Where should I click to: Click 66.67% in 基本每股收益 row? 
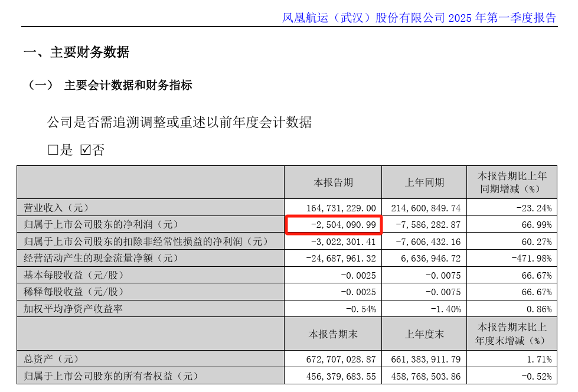[x=537, y=276]
